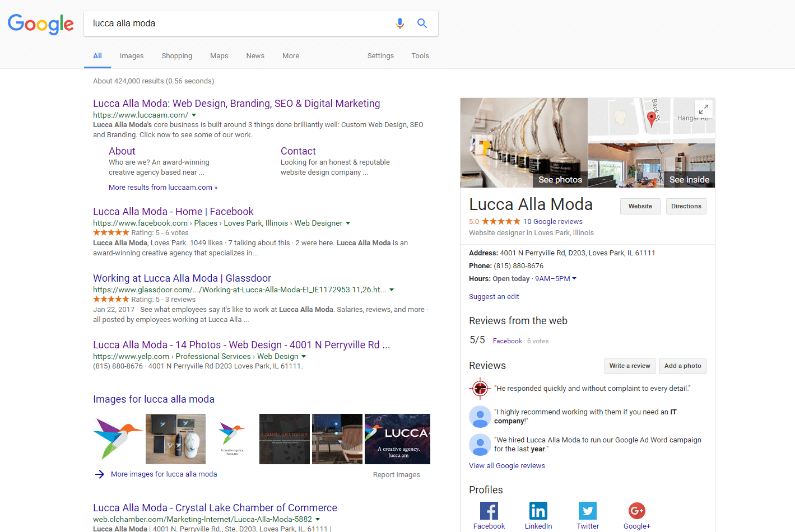Click the Directions button

point(686,206)
